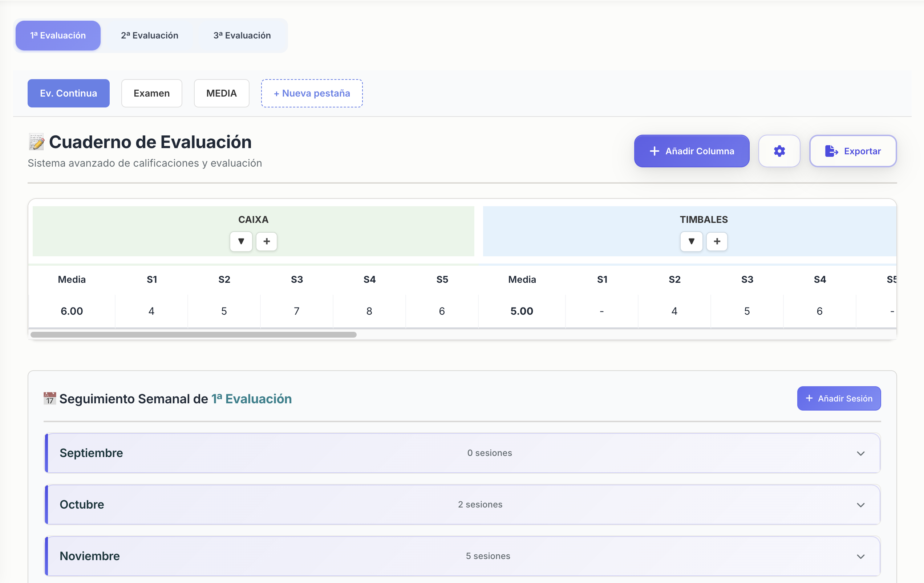
Task: Switch to 2ª Evaluación tab
Action: [x=150, y=35]
